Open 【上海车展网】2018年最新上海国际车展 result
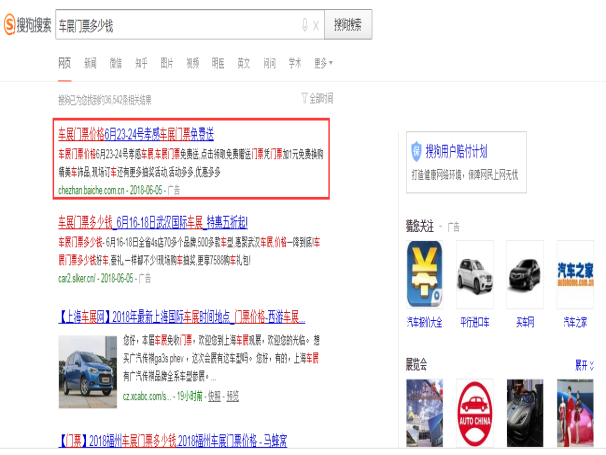This screenshot has width=606, height=455. [x=182, y=317]
